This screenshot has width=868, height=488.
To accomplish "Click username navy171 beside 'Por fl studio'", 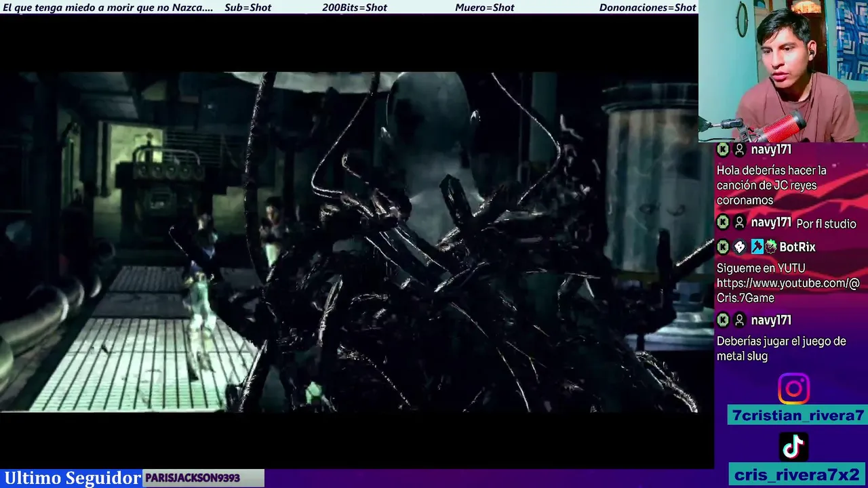I will click(771, 222).
